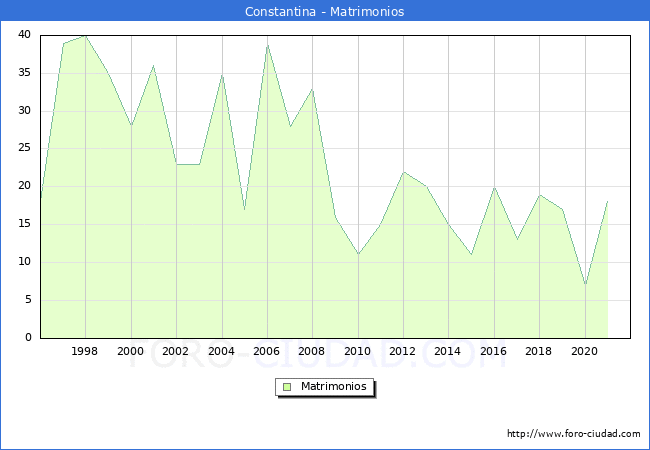
Task: Select the 2006 x-axis label
Action: pos(267,351)
